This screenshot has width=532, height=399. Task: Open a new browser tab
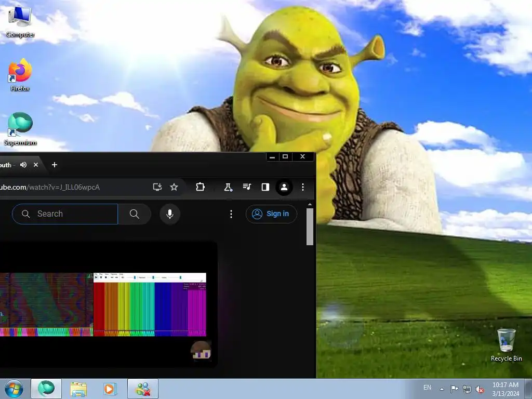pyautogui.click(x=54, y=165)
